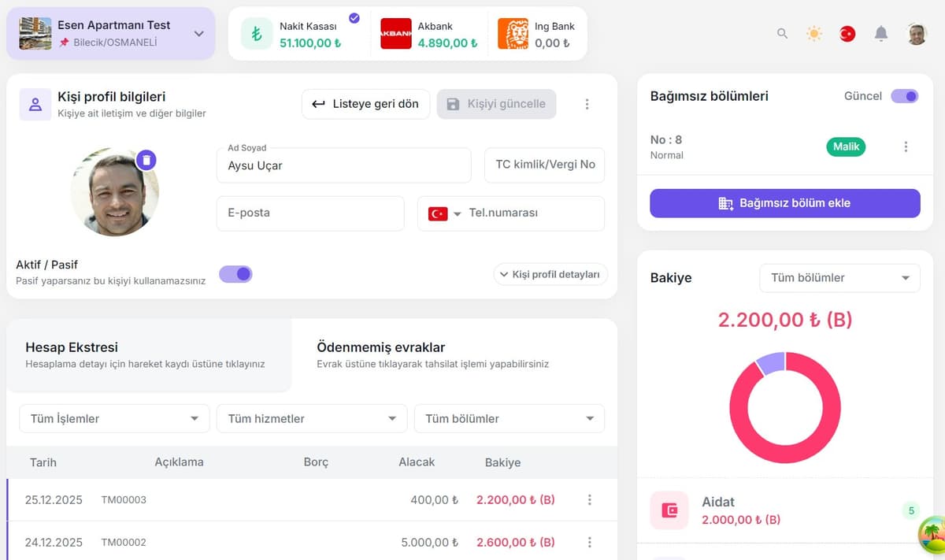Image resolution: width=945 pixels, height=560 pixels.
Task: Open notifications bell
Action: (x=881, y=34)
